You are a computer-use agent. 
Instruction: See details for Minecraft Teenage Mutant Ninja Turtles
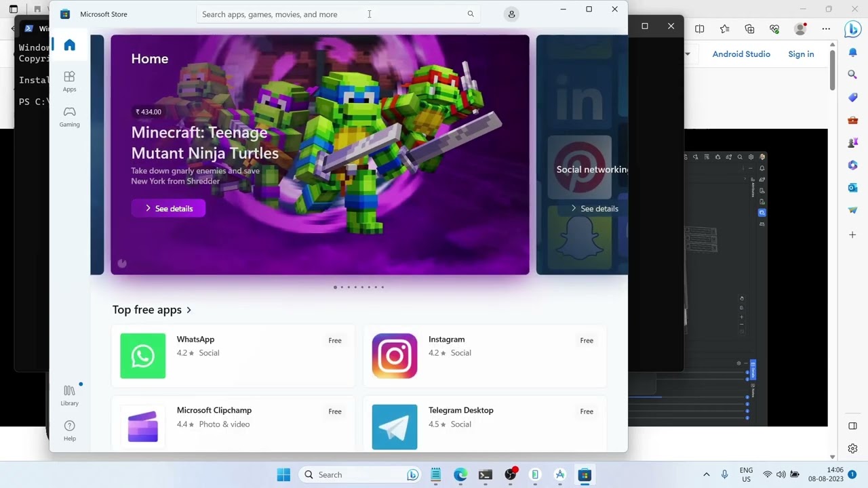168,209
